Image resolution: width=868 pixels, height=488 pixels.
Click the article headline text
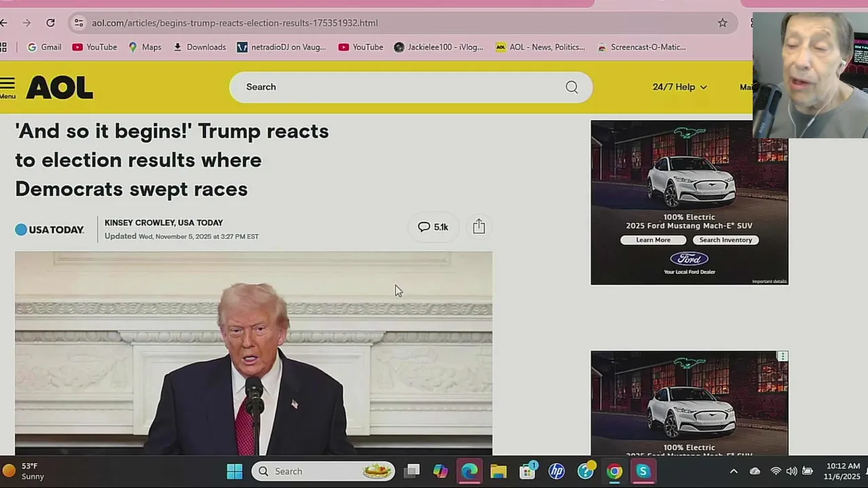pos(172,160)
